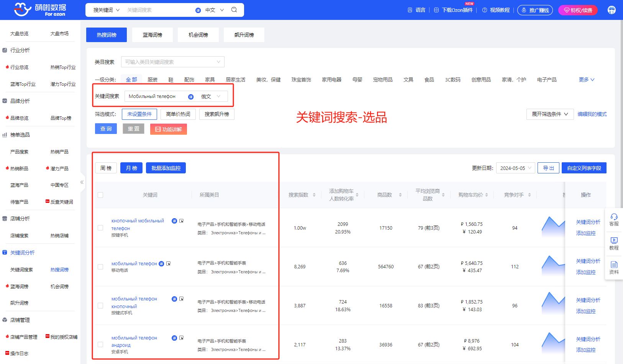This screenshot has height=364, width=623.
Task: Switch to 机会词榜 tab
Action: [198, 35]
